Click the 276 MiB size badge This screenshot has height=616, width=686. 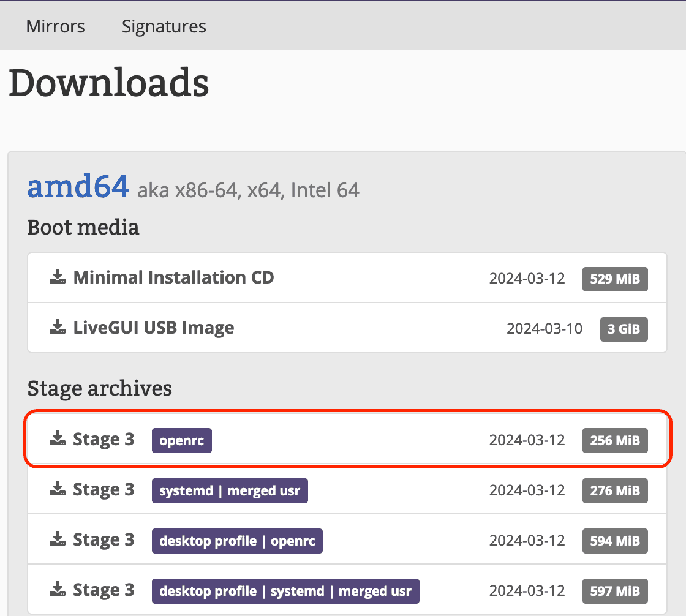pyautogui.click(x=615, y=490)
